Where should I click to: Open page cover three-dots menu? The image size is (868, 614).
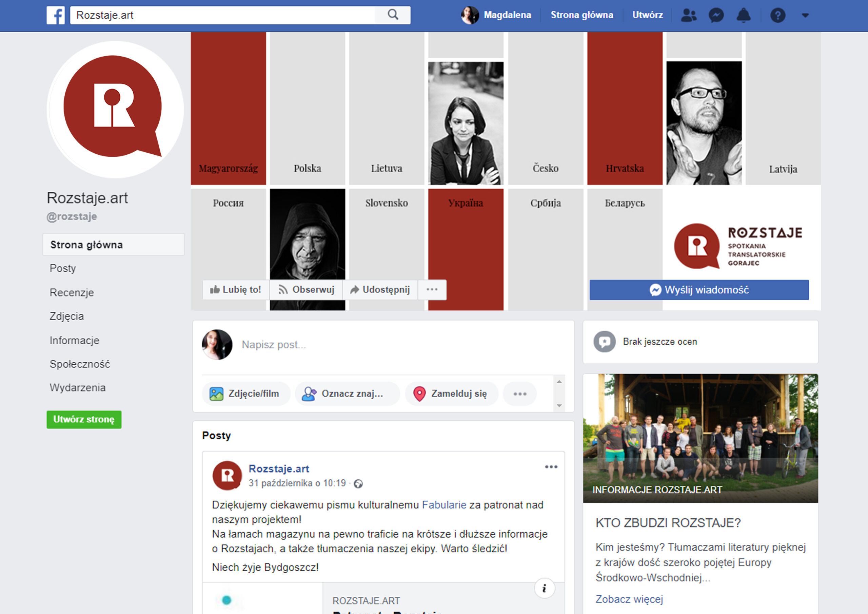[x=432, y=290]
